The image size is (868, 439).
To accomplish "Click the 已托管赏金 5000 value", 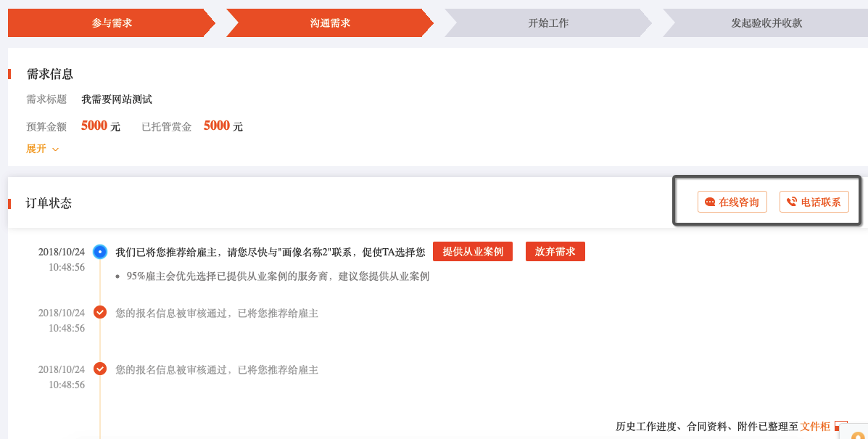I will (x=216, y=126).
